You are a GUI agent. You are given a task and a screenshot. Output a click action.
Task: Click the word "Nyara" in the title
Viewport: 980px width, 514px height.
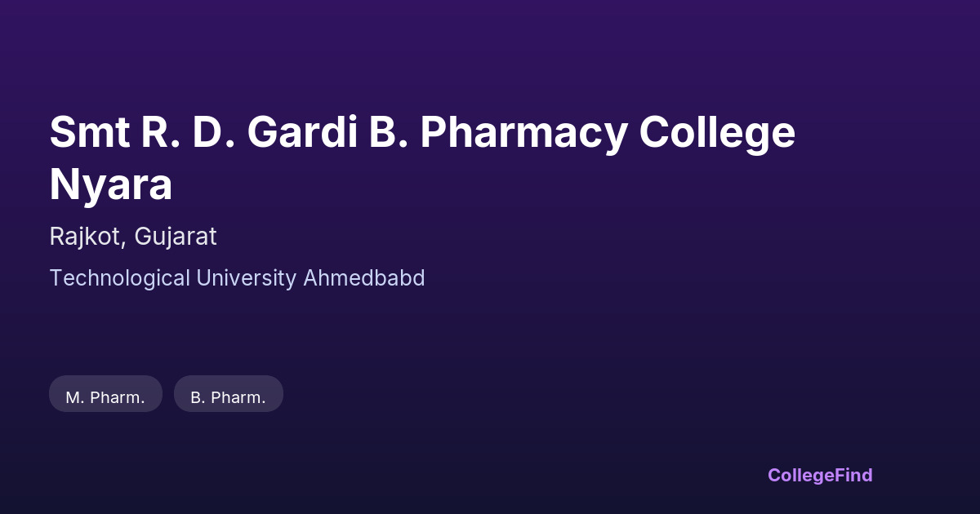coord(110,184)
